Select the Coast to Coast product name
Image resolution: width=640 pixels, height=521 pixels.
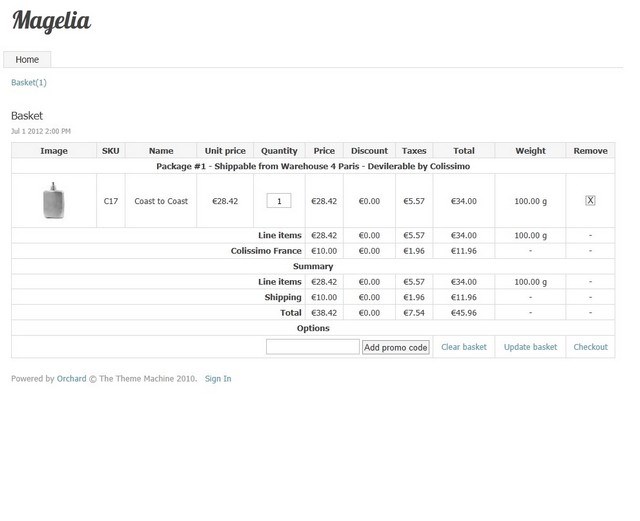pyautogui.click(x=161, y=201)
